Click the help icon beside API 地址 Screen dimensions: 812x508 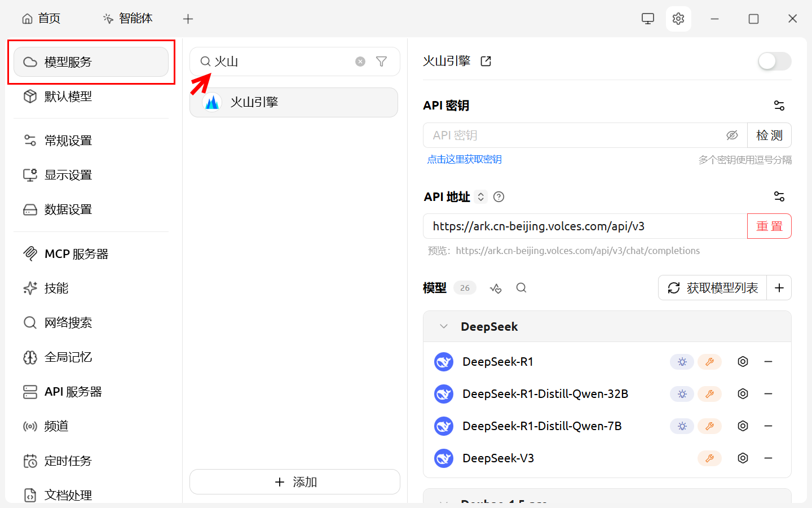click(x=498, y=197)
